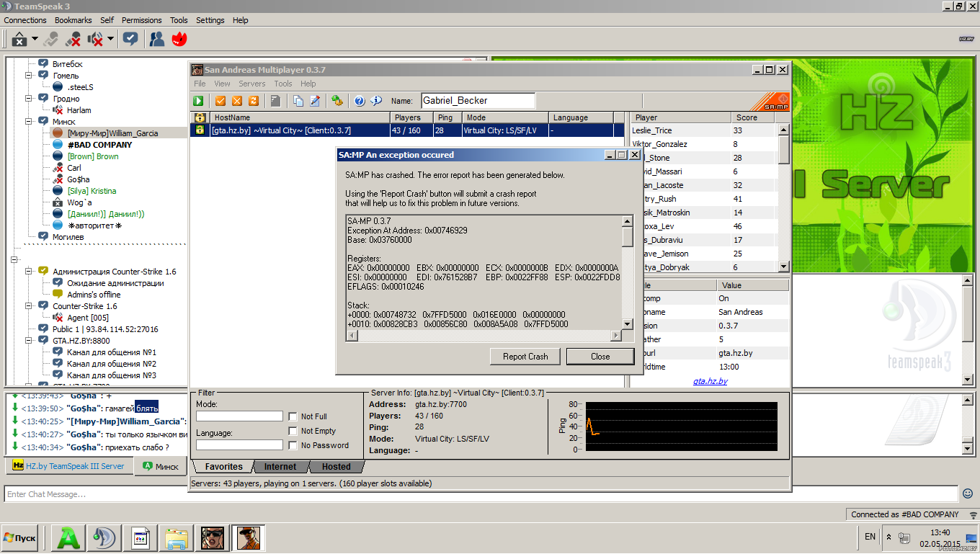Enable the Not Full filter checkbox
Viewport: 980px width, 554px height.
[x=293, y=416]
